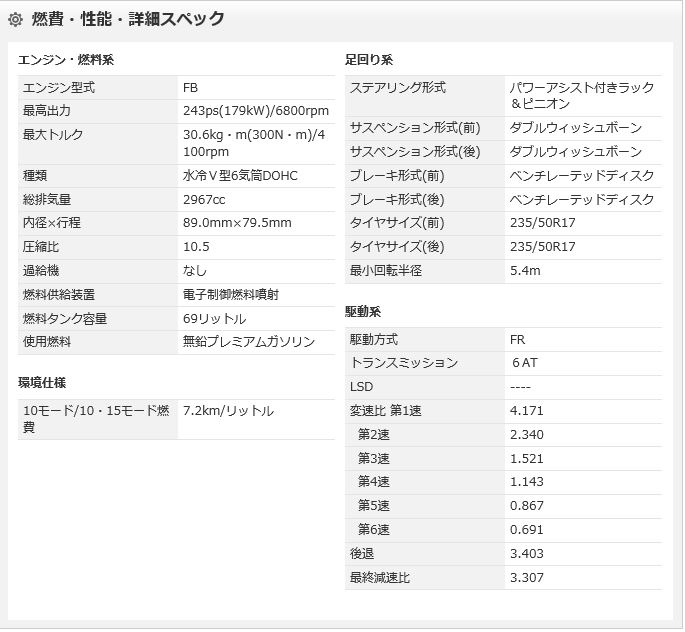The width and height of the screenshot is (685, 632).
Task: Click the 駆動系 section heading
Action: pyautogui.click(x=363, y=312)
